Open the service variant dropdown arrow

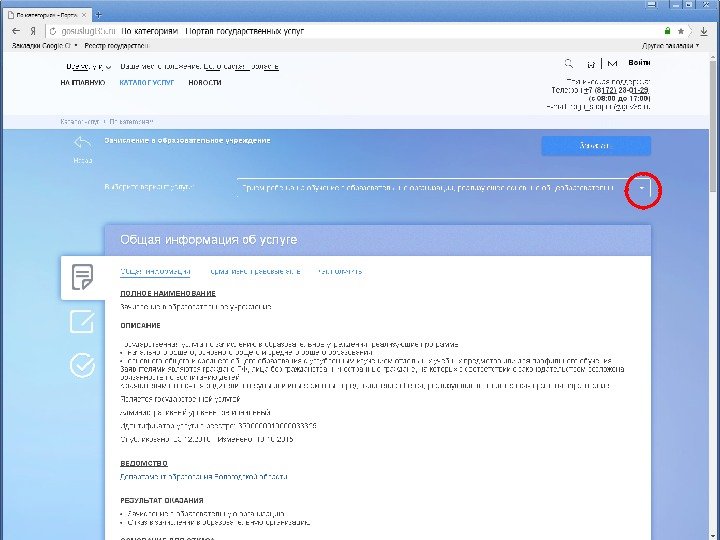642,188
